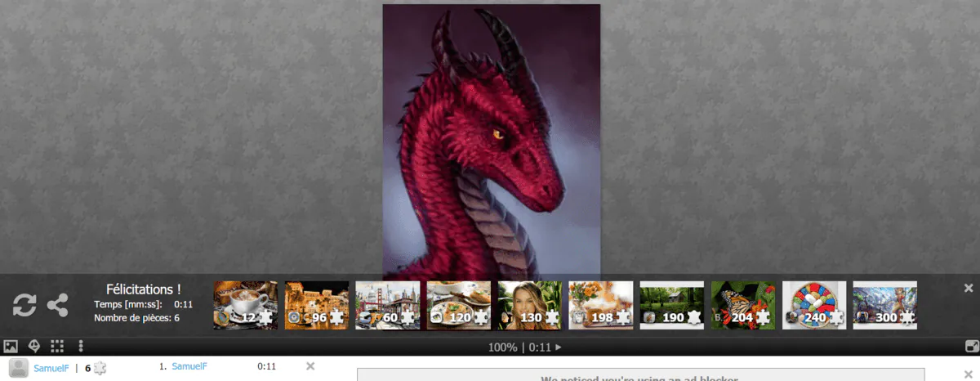This screenshot has width=980, height=381.
Task: Open the 12-piece coffee cup puzzle
Action: pos(246,305)
